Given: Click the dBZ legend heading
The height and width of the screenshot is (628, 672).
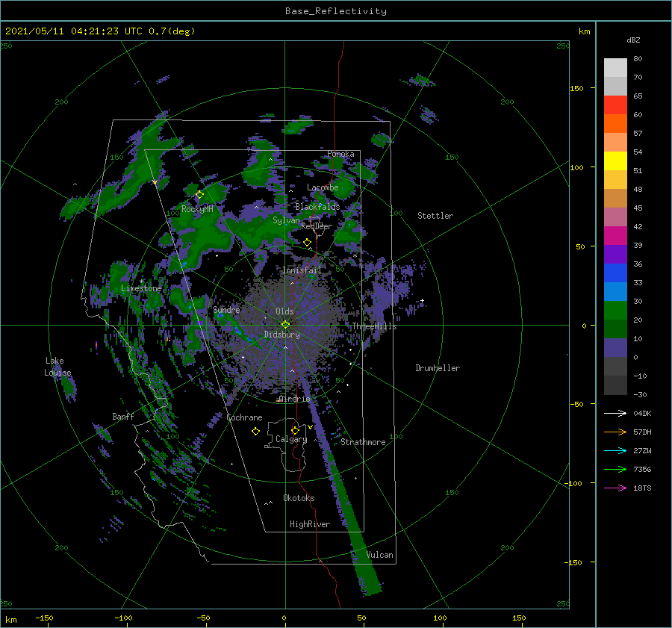Looking at the screenshot, I should coord(633,40).
